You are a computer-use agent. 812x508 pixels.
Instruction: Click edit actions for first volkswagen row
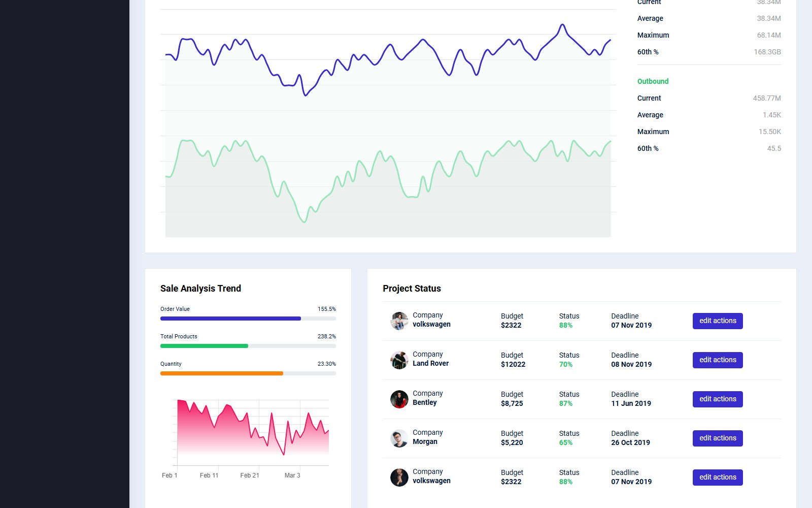click(718, 321)
